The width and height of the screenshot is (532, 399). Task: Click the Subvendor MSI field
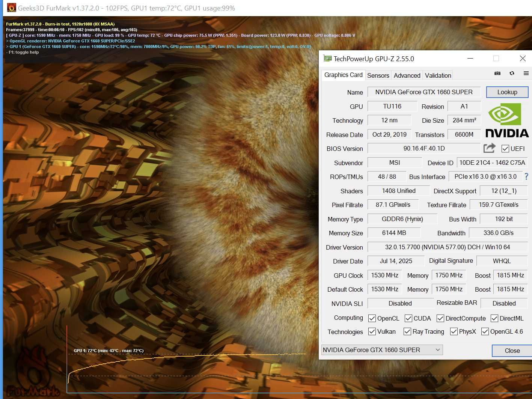[x=395, y=163]
